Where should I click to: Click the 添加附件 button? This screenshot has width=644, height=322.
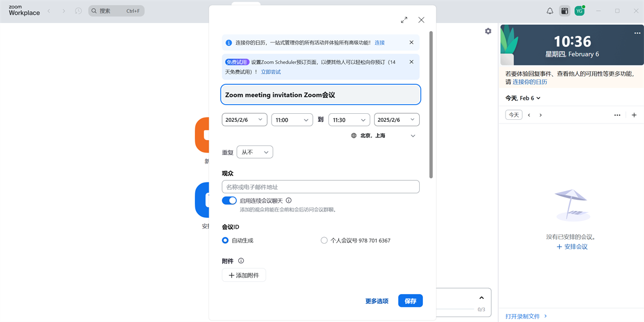pos(244,275)
